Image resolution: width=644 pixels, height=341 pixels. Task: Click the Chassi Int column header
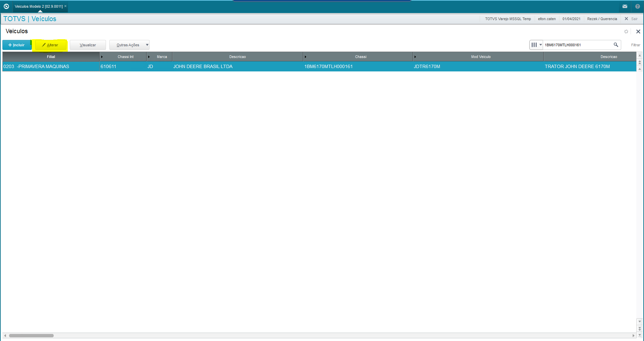click(123, 57)
